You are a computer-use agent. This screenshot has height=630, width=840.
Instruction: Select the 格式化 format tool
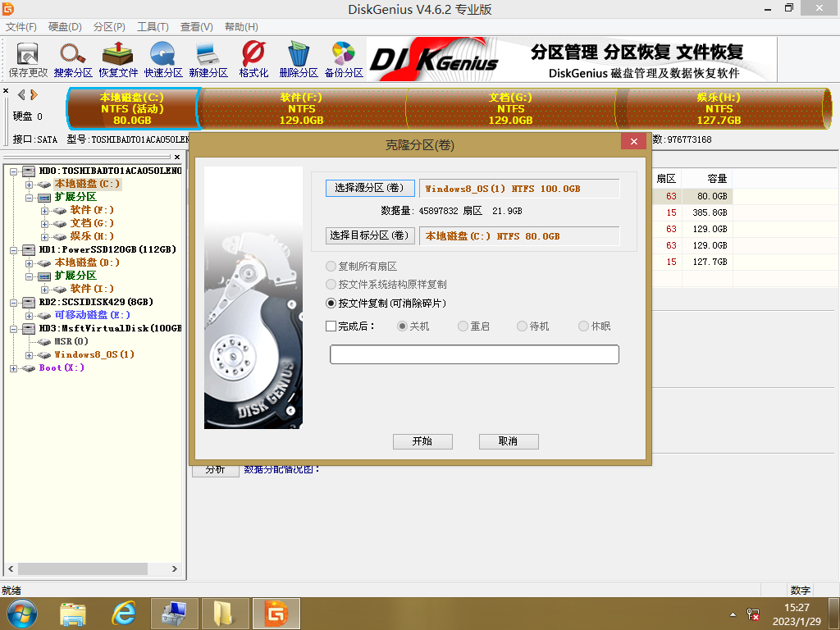(x=253, y=59)
